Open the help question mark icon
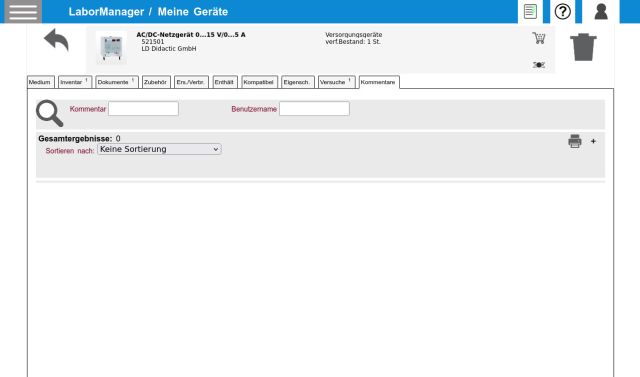640x377 pixels. click(562, 11)
